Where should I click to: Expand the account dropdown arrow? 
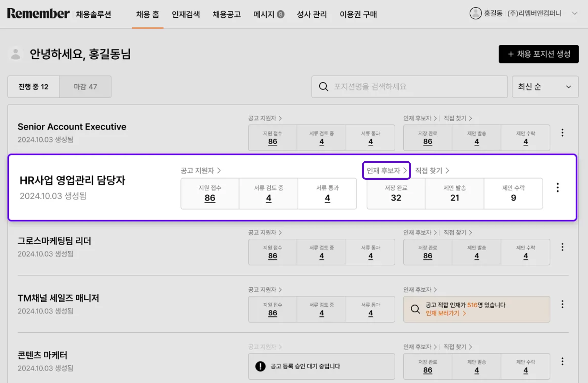tap(574, 14)
